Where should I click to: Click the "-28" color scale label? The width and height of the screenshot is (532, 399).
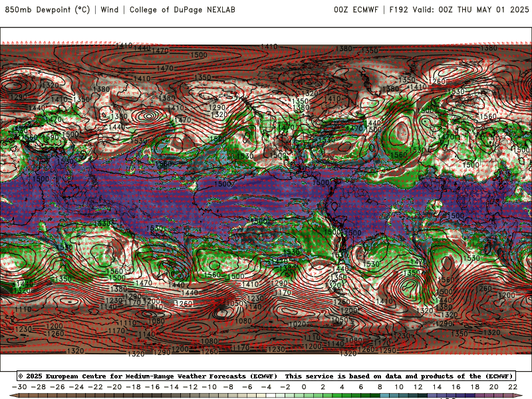39,387
